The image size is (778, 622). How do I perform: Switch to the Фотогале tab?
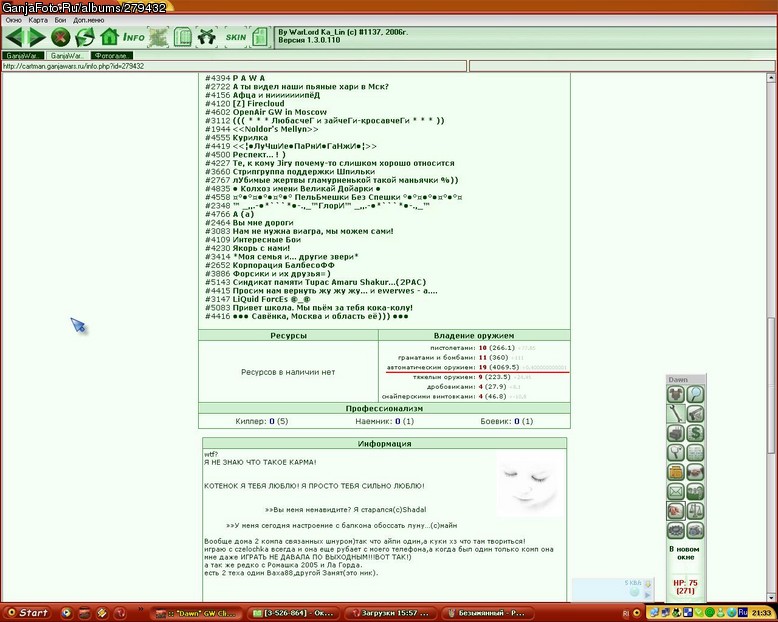click(x=112, y=56)
